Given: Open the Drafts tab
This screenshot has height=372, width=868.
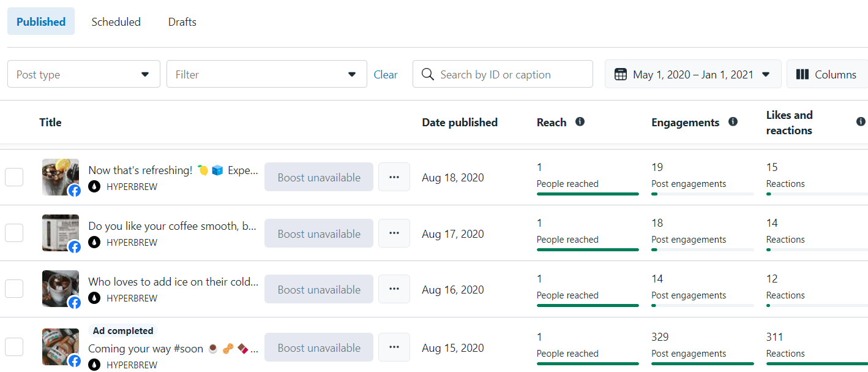Looking at the screenshot, I should coord(182,22).
